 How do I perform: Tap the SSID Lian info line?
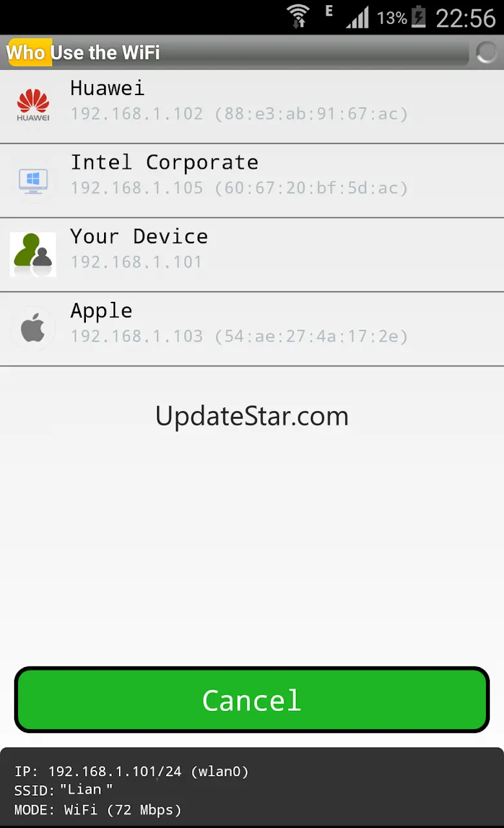[x=63, y=790]
